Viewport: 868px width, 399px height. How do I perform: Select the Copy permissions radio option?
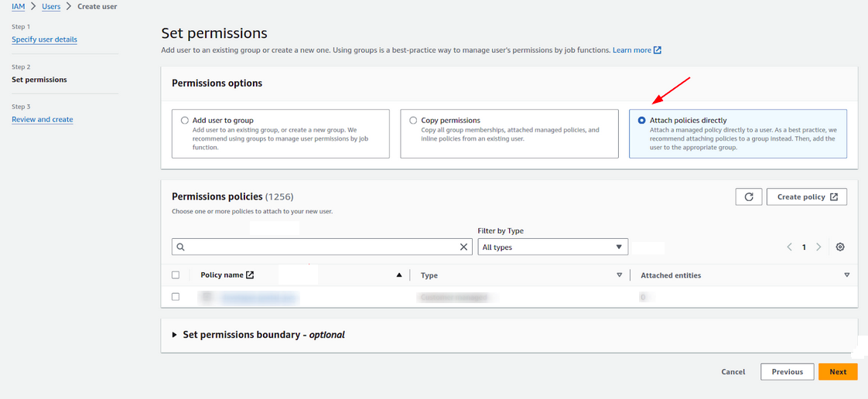[413, 121]
